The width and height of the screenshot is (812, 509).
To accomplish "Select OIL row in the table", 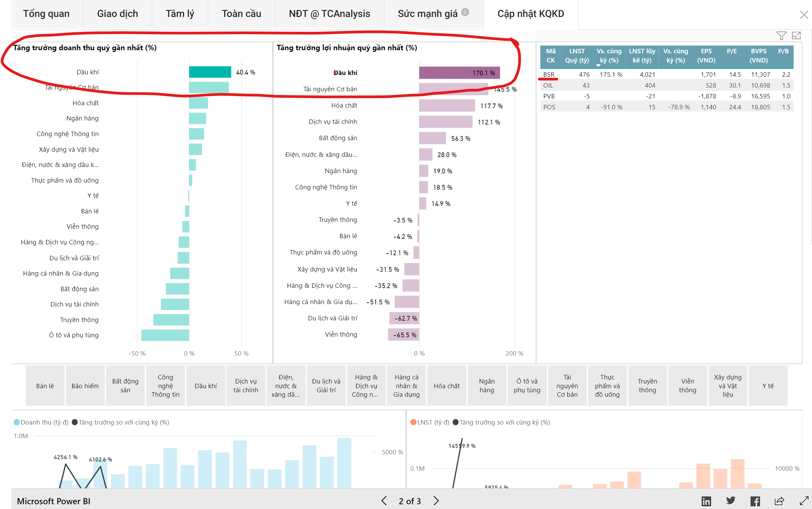I will [667, 85].
